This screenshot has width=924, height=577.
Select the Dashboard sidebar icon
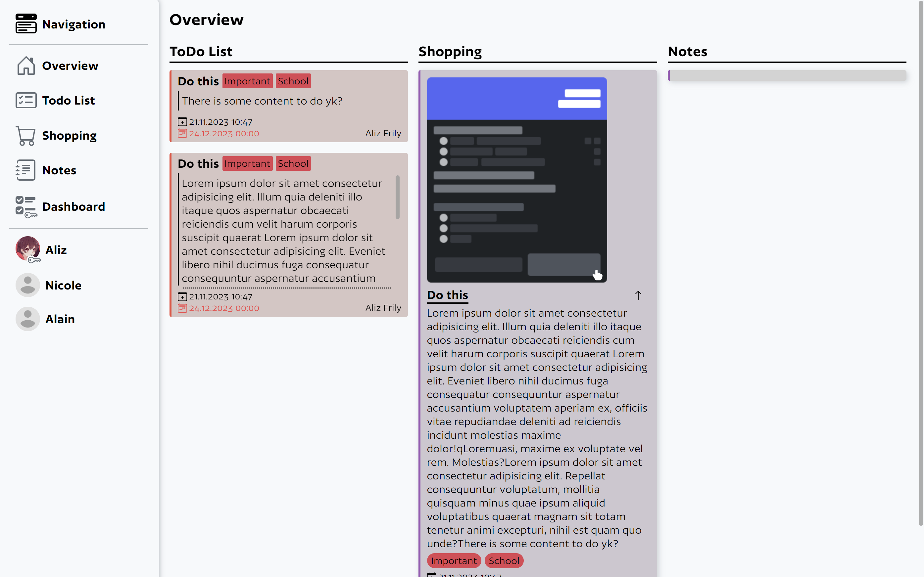(25, 205)
